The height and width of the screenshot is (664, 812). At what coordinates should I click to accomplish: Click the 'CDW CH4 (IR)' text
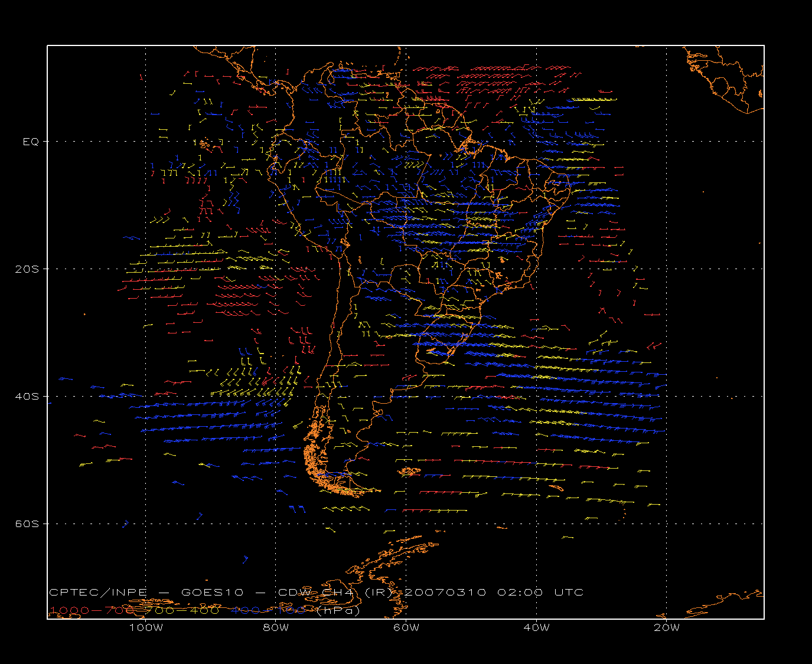coord(334,593)
